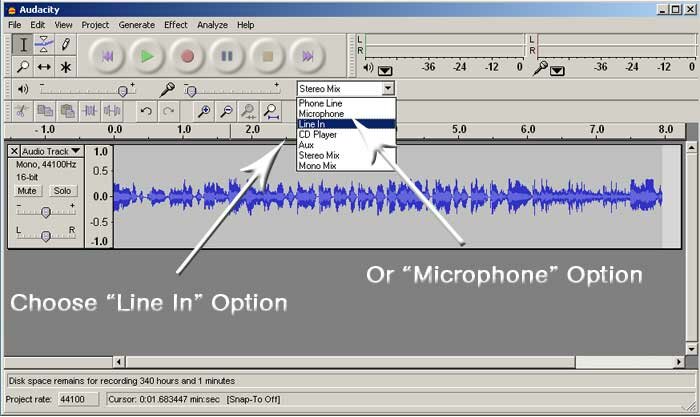Viewport: 700px width, 417px height.
Task: Click the Zoom Out icon
Action: click(226, 111)
